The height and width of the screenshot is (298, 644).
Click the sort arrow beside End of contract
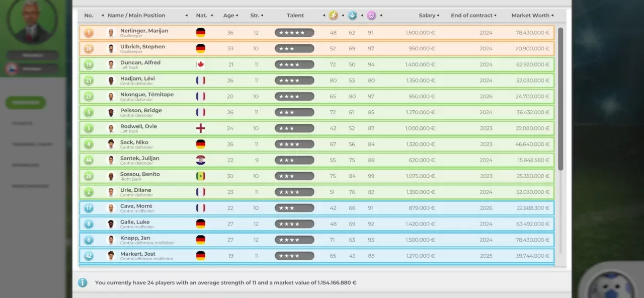point(496,16)
